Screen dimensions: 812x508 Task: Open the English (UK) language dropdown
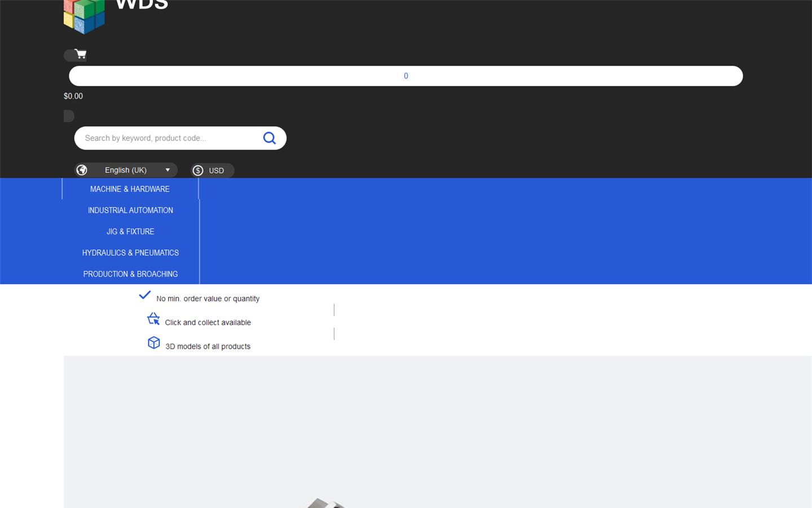(x=125, y=170)
